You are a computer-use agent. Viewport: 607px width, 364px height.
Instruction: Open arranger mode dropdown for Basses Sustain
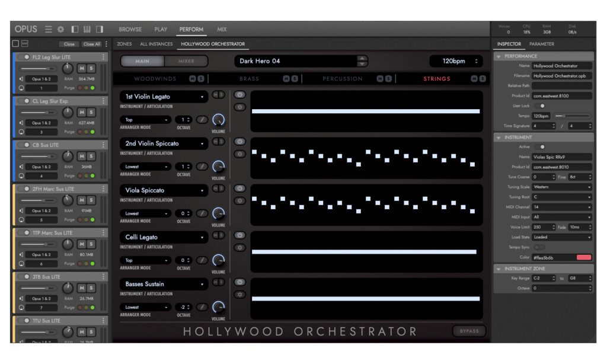pos(146,307)
